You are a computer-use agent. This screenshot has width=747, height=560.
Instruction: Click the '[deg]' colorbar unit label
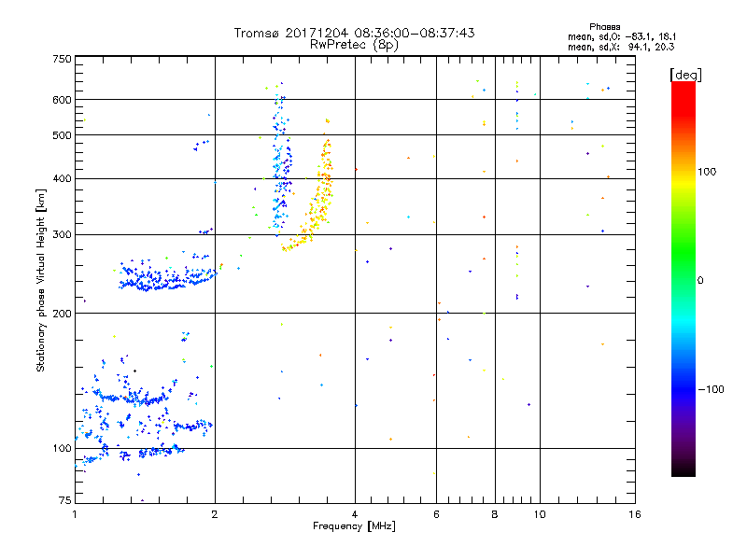click(x=685, y=75)
